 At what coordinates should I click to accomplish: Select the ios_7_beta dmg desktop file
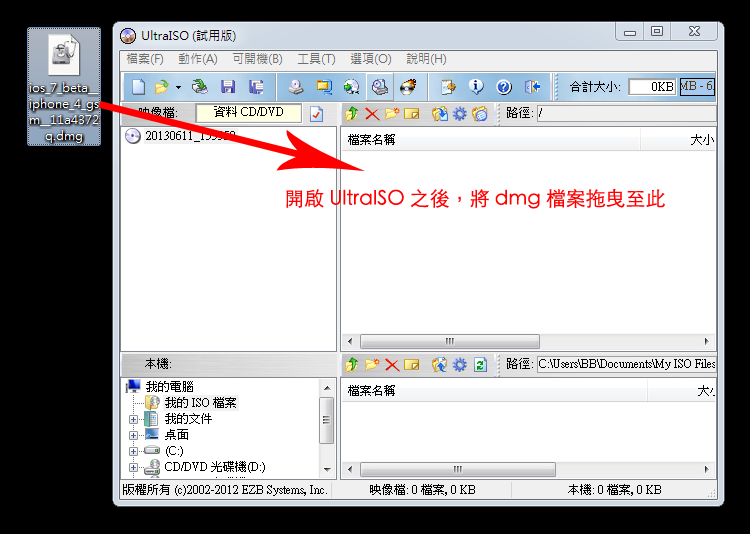pos(64,87)
